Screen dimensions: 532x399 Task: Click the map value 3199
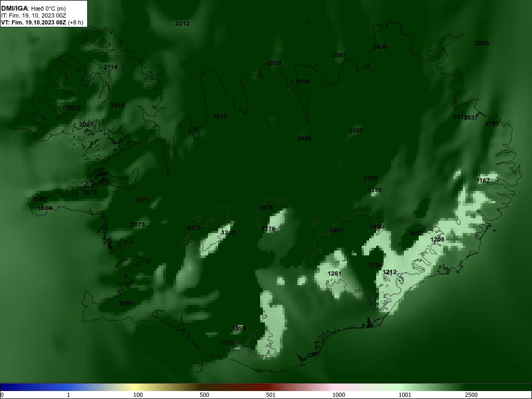(x=303, y=81)
